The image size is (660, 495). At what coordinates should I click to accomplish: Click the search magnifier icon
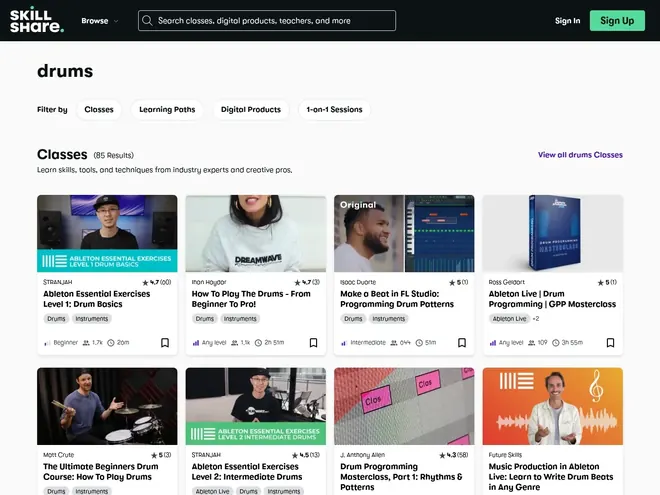147,21
